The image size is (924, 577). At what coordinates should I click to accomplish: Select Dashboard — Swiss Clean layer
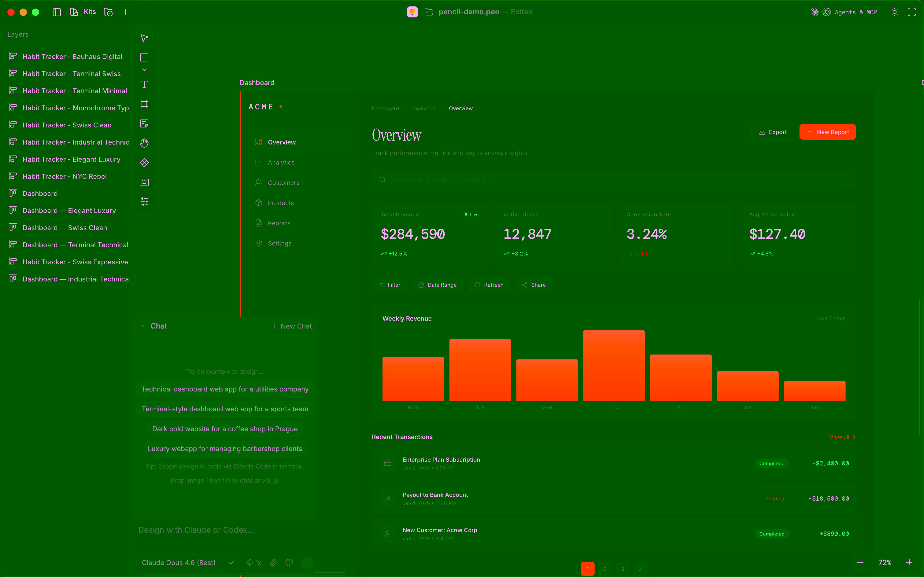65,228
